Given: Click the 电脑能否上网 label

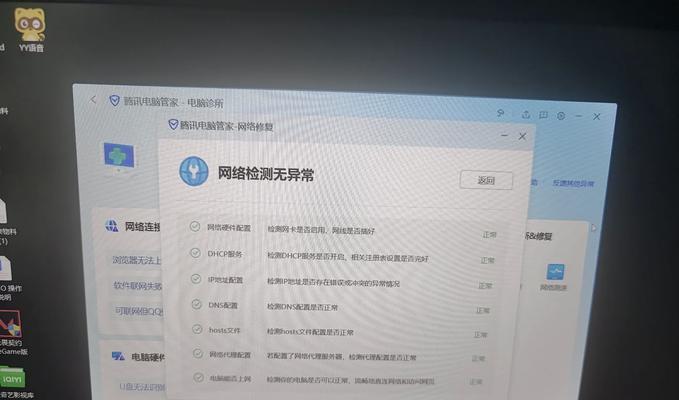Looking at the screenshot, I should (230, 378).
